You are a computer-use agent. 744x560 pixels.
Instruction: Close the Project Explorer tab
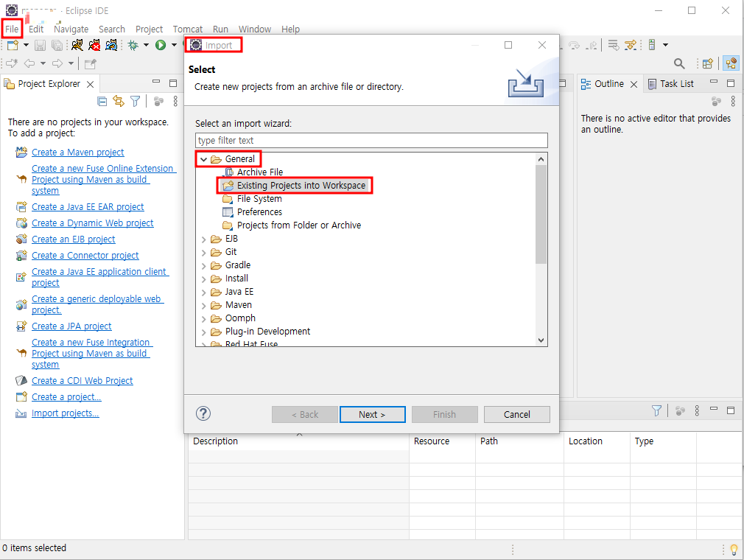pyautogui.click(x=90, y=85)
